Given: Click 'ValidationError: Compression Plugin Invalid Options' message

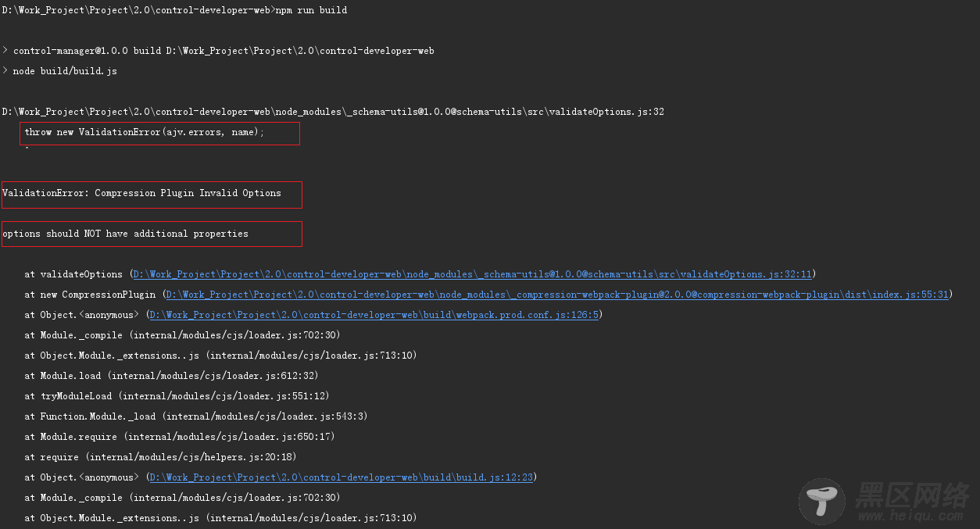Looking at the screenshot, I should click(141, 193).
